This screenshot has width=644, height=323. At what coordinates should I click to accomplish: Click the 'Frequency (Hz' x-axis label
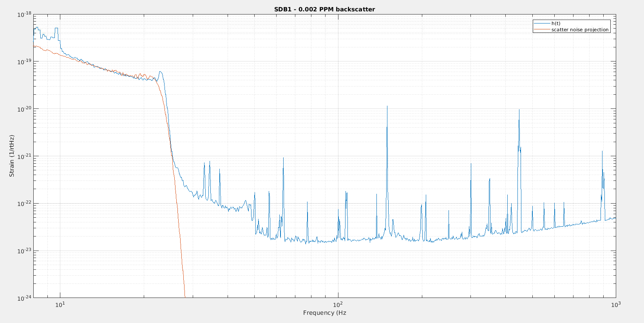click(x=324, y=313)
